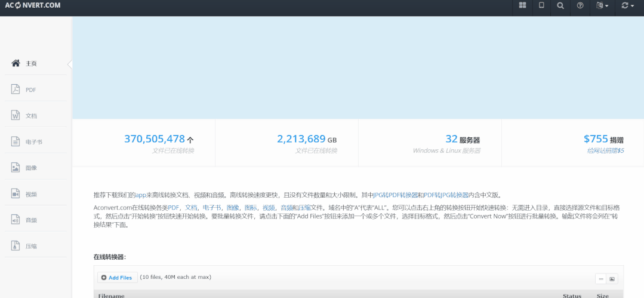Click the 2,213,689 GB statistic
This screenshot has width=644, height=298.
[307, 139]
